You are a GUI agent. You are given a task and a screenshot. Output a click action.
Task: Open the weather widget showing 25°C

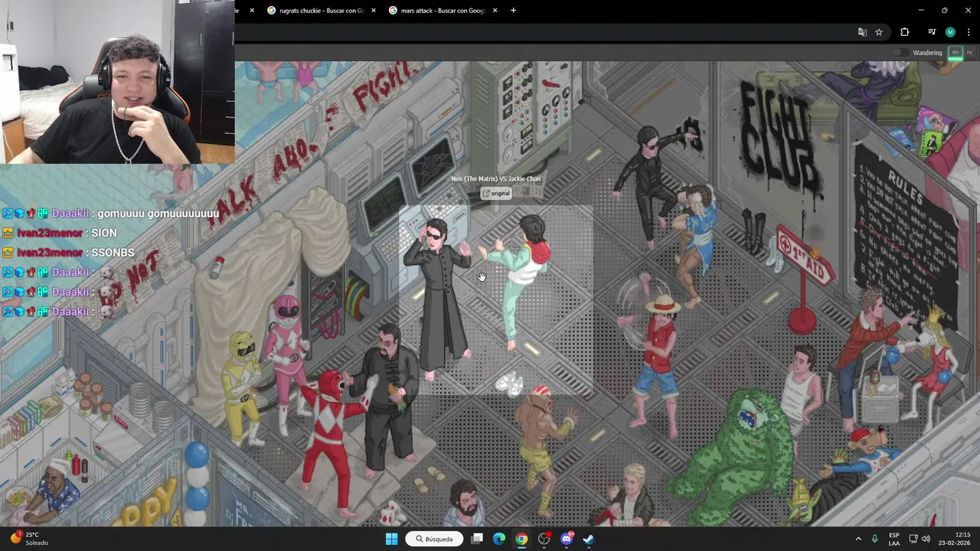click(x=29, y=539)
